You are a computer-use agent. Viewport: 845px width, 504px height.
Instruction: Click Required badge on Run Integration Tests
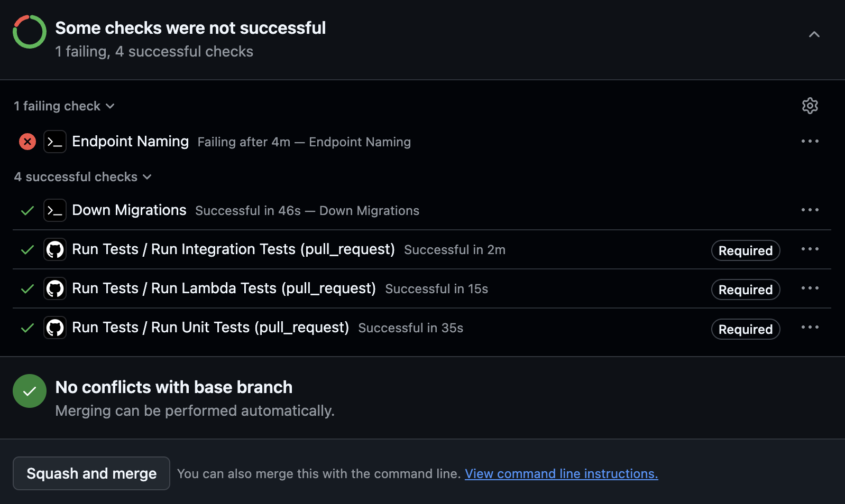[745, 250]
